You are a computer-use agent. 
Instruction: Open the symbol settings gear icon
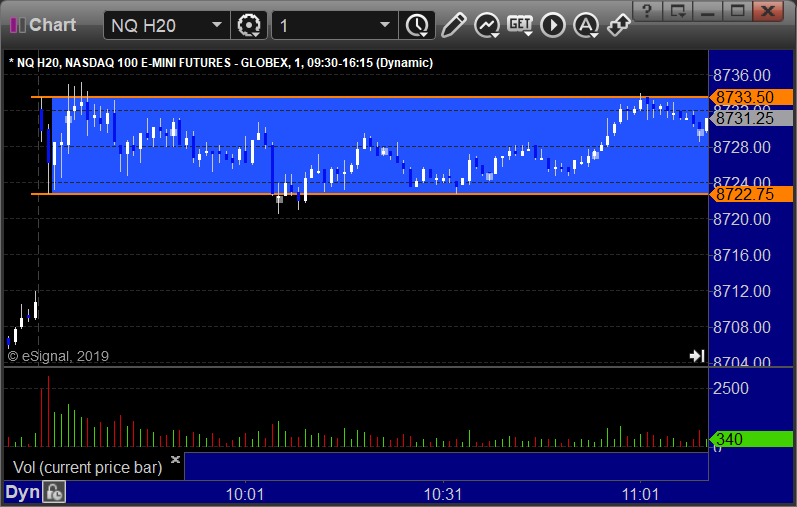(249, 25)
